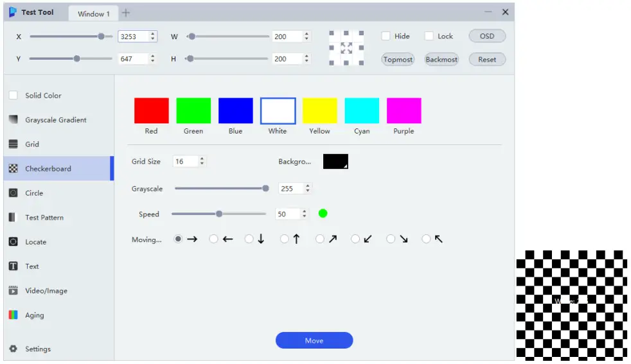Choose the Cyan color swatch
631x364 pixels.
(x=362, y=110)
